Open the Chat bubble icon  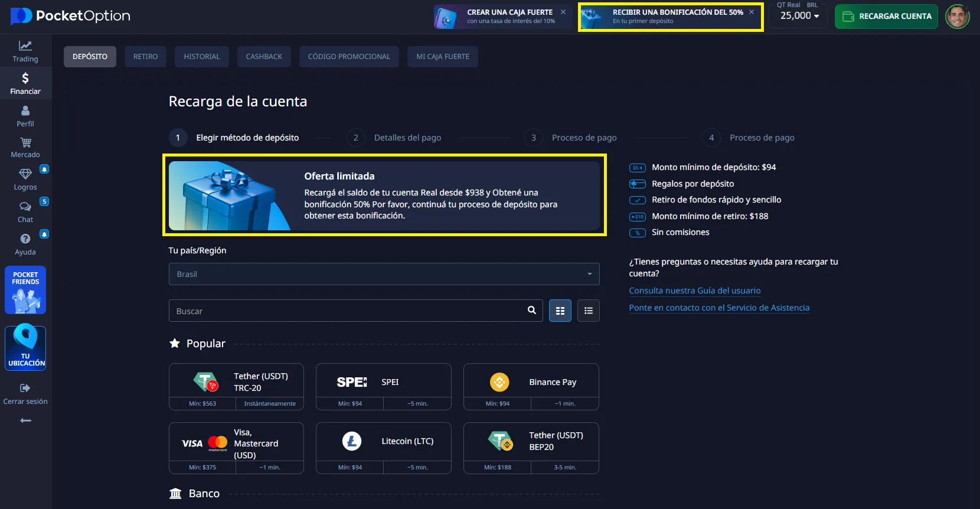[x=25, y=212]
